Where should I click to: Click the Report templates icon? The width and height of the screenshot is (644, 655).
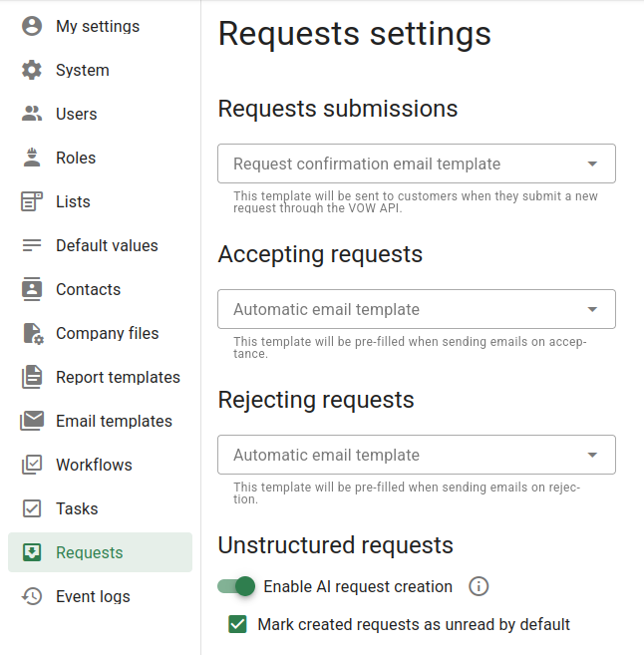32,377
